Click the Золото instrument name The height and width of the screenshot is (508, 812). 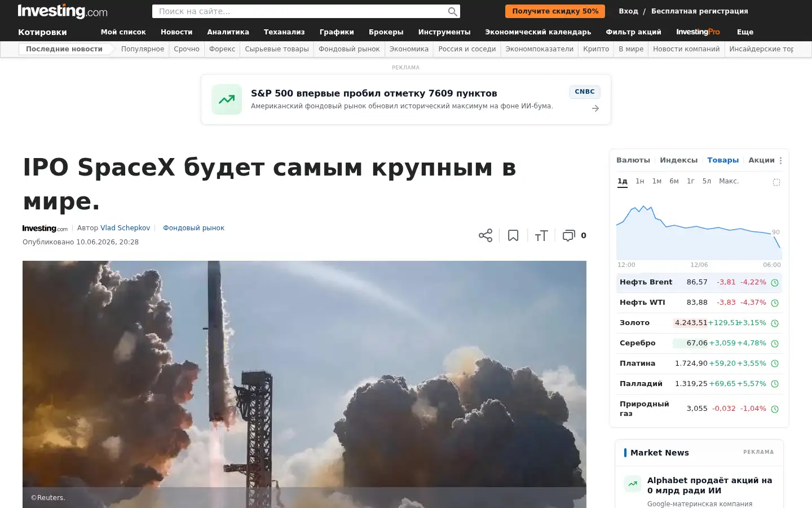tap(634, 323)
